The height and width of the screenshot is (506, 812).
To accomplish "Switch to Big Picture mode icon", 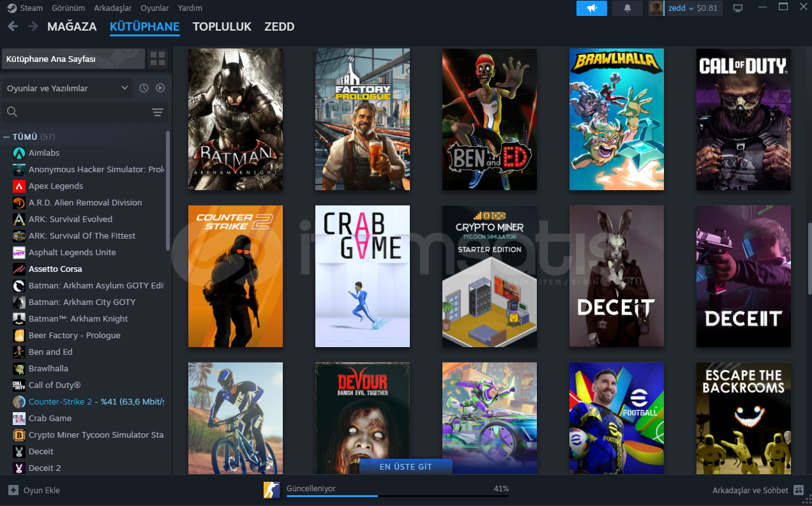I will (x=739, y=8).
